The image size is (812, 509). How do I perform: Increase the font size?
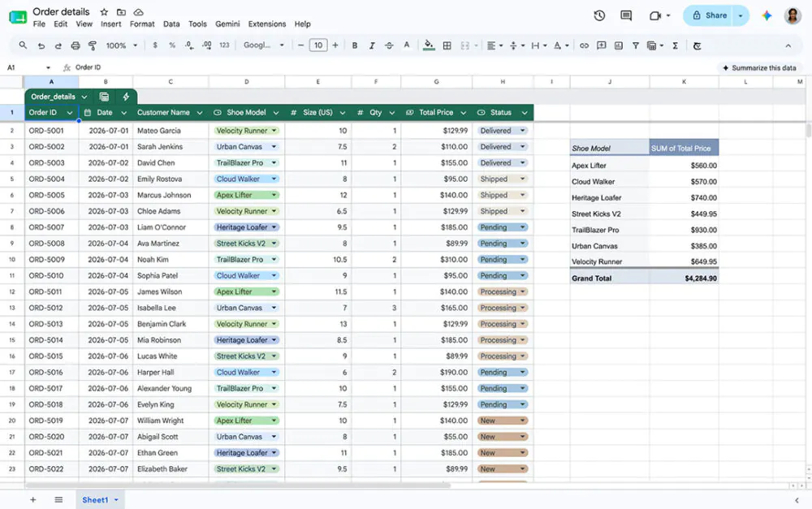coord(335,45)
